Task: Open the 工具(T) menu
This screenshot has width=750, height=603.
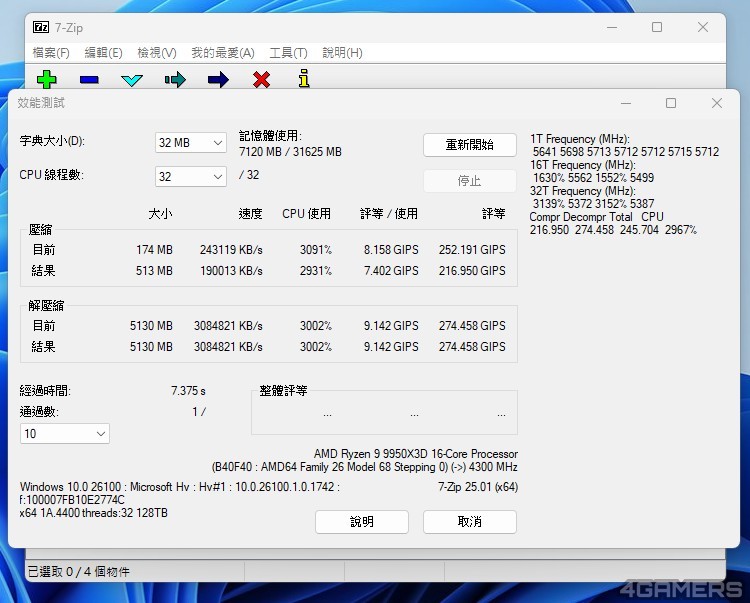Action: pos(288,53)
